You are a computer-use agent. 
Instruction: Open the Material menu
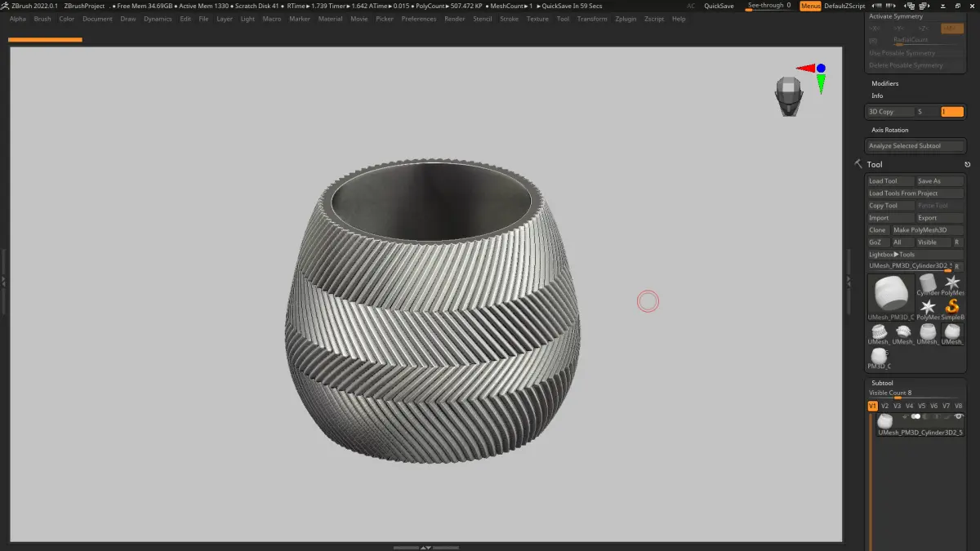330,19
